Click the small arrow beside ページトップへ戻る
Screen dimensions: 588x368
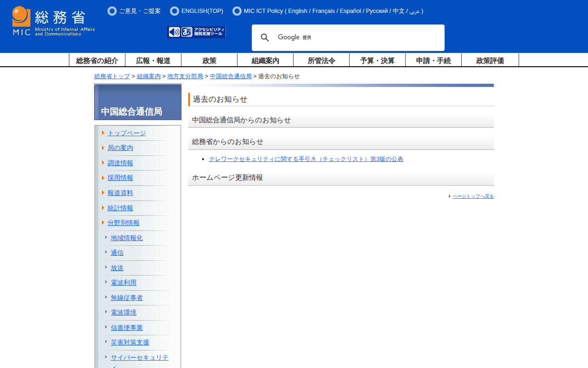[x=450, y=196]
